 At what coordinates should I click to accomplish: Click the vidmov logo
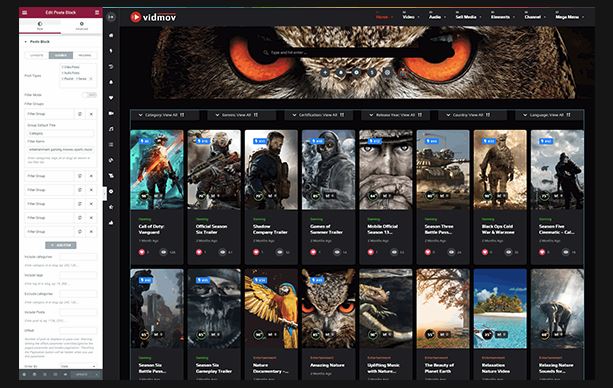[x=153, y=17]
